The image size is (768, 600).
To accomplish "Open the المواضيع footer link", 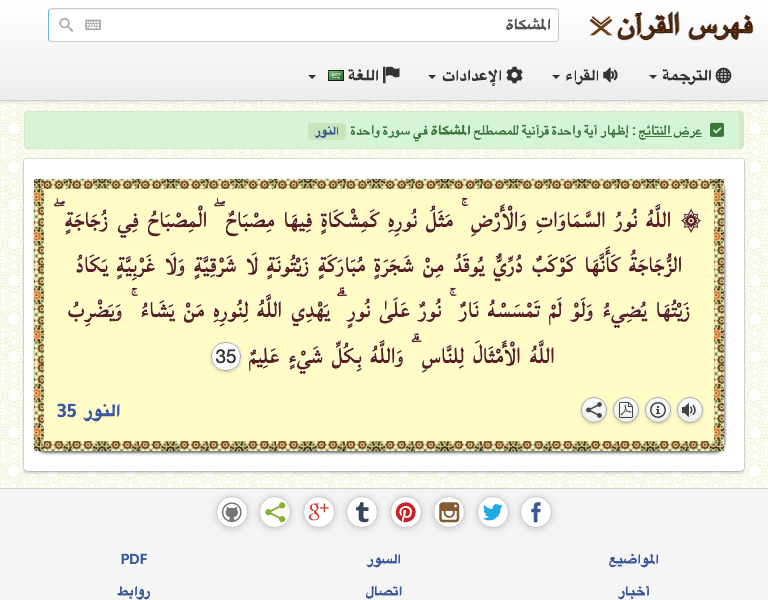I will (x=633, y=559).
